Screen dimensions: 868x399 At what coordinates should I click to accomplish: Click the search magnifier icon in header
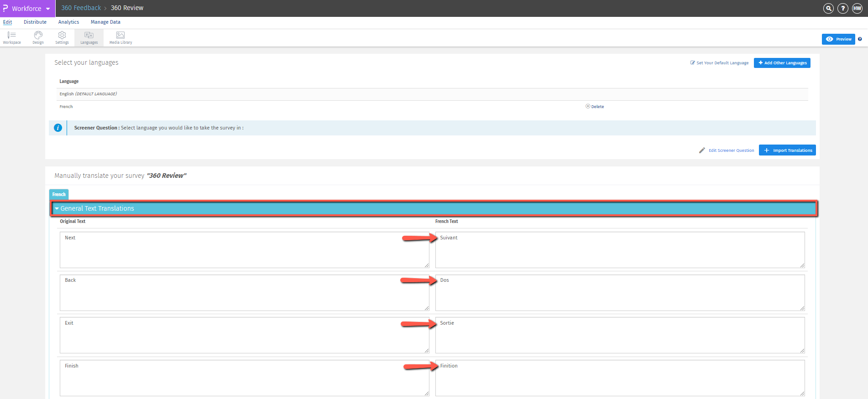[x=828, y=8]
